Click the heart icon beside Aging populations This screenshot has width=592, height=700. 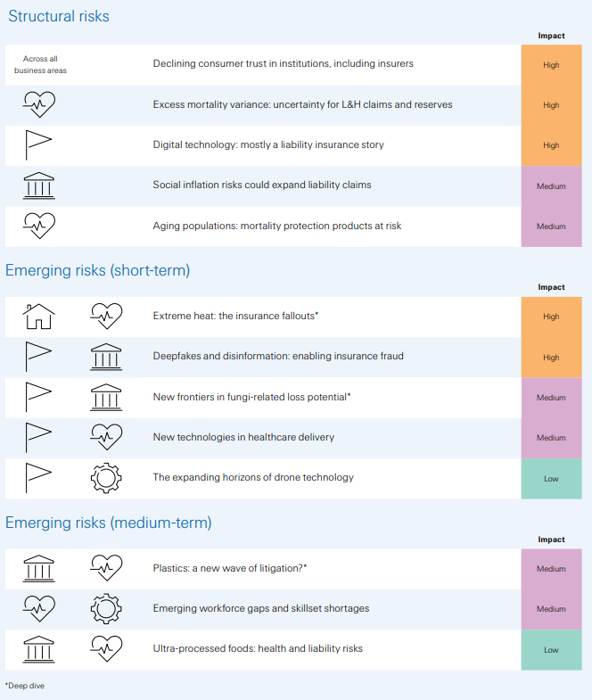pyautogui.click(x=39, y=226)
